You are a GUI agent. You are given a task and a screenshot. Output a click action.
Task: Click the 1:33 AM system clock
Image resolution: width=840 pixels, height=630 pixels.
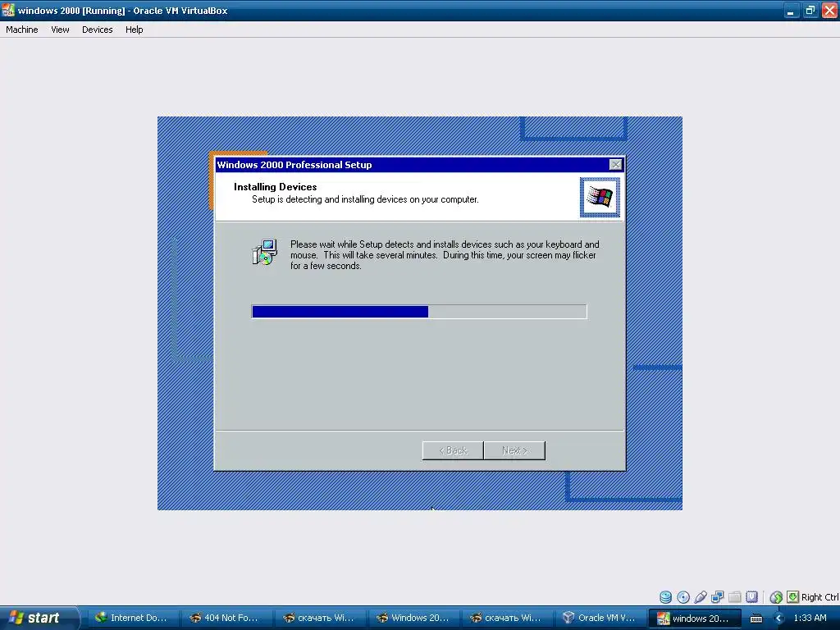point(810,618)
